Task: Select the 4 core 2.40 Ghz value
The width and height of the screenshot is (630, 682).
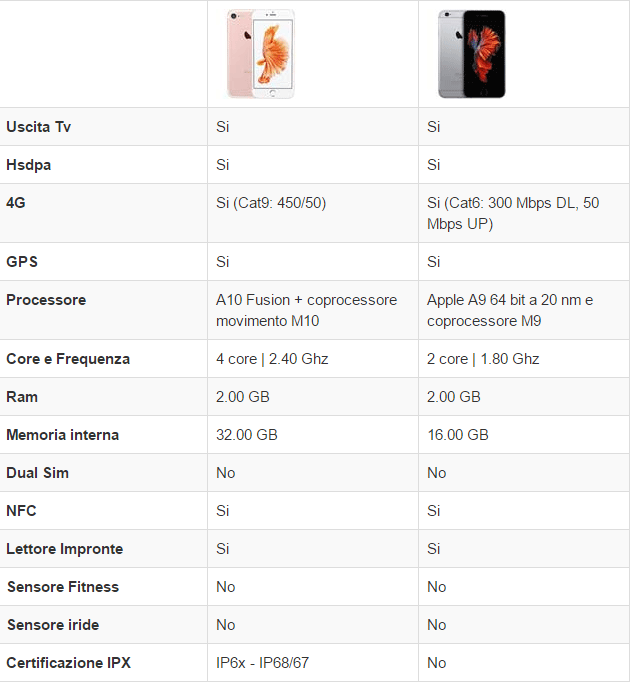Action: click(272, 359)
